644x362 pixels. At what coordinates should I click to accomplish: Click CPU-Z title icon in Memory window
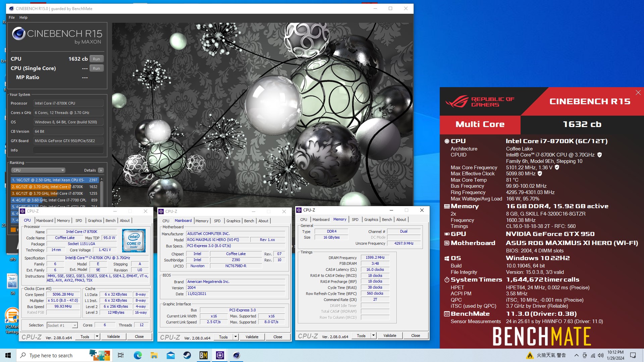click(x=299, y=210)
